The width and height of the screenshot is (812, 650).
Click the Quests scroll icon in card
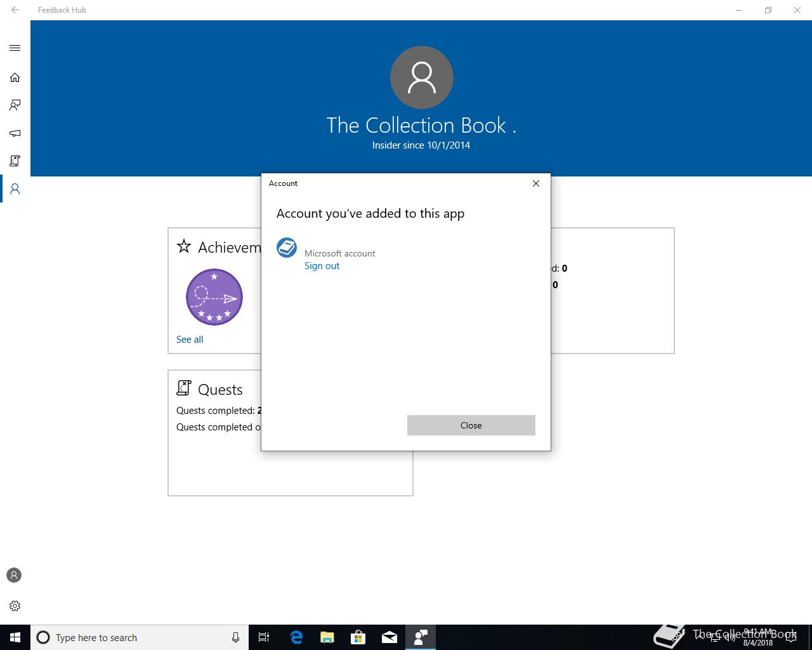(x=184, y=388)
